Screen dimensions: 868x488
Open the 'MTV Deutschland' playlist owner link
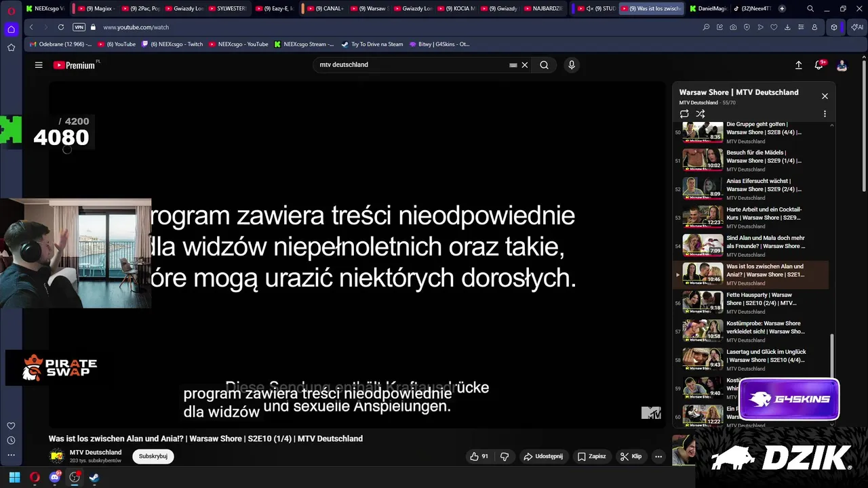point(698,103)
